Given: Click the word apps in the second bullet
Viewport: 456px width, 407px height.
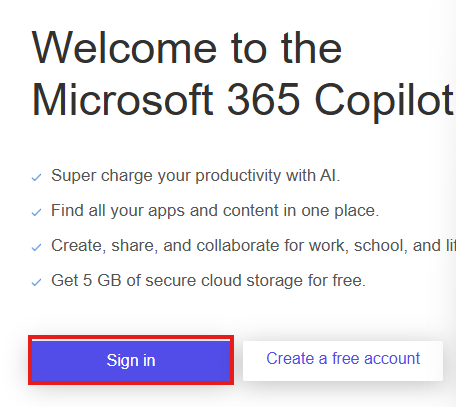Looking at the screenshot, I should (166, 212).
